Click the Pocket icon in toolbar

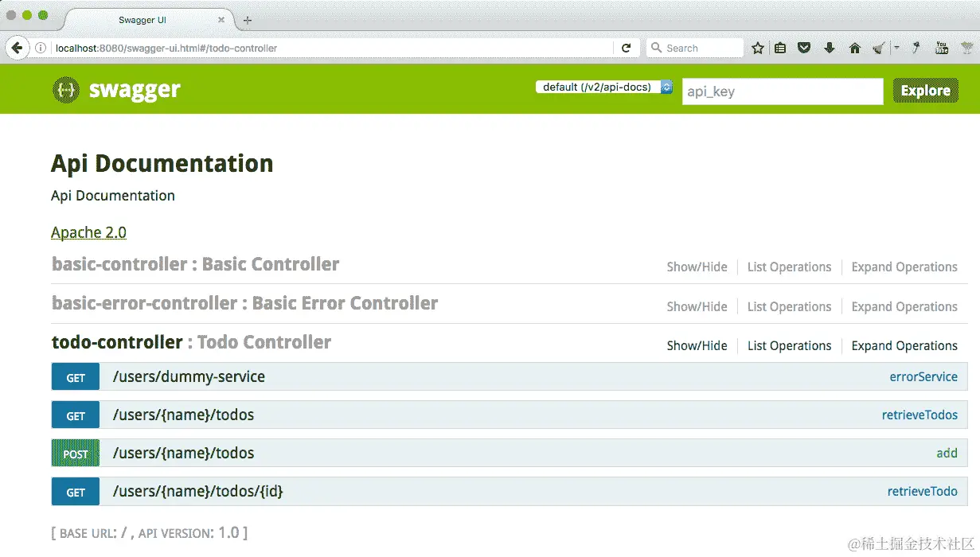[805, 49]
